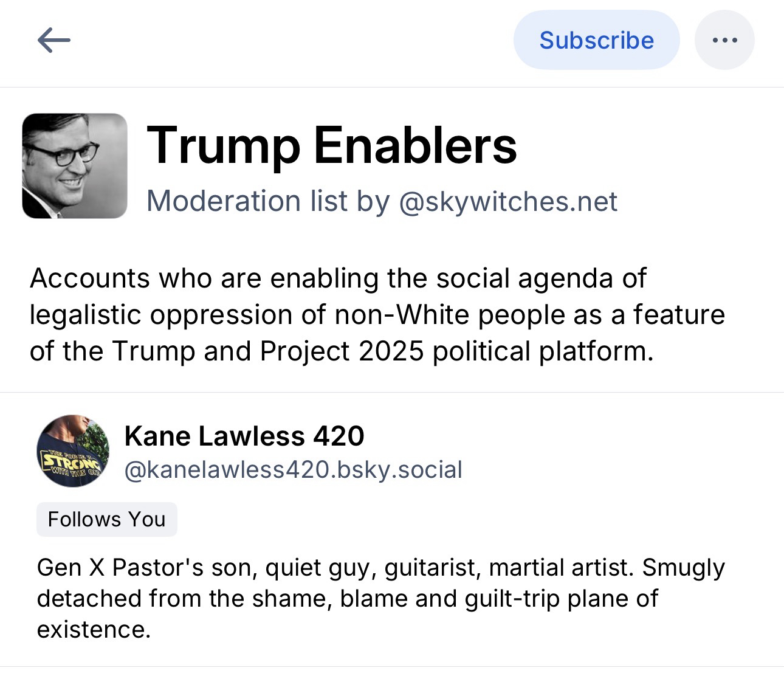
Task: Subscribe to the Trump Enablers list
Action: [596, 41]
